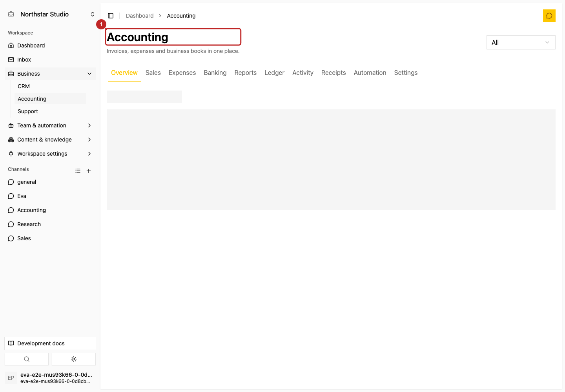Switch to the Automation tab
This screenshot has height=392, width=565.
pyautogui.click(x=370, y=73)
